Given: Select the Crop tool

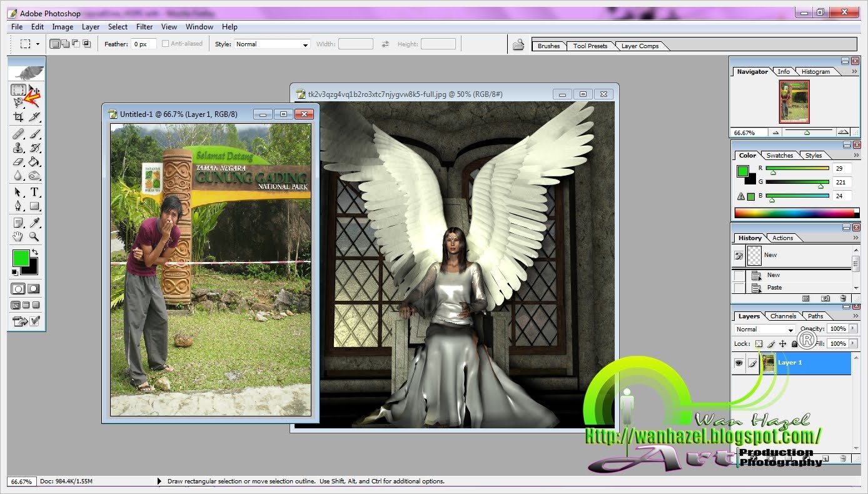Looking at the screenshot, I should tap(18, 117).
